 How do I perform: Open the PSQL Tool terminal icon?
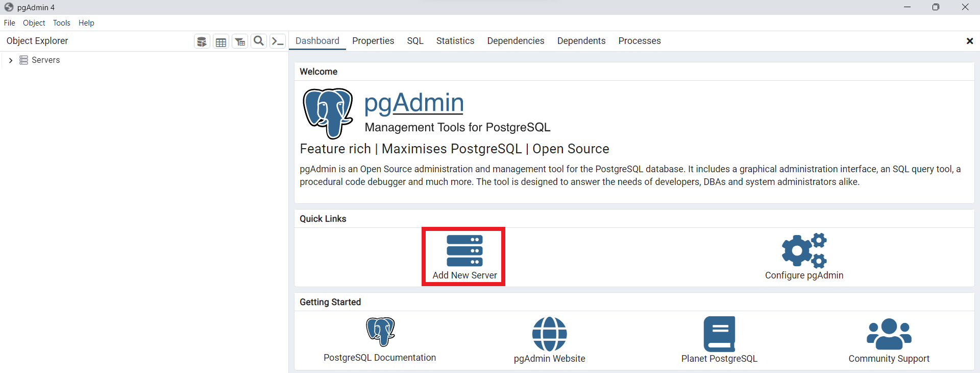(x=278, y=41)
